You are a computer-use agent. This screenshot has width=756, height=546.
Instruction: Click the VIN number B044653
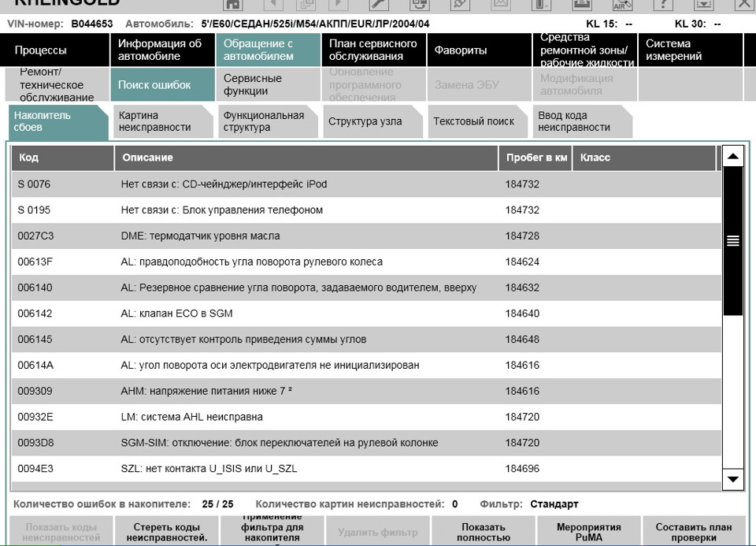click(x=92, y=24)
